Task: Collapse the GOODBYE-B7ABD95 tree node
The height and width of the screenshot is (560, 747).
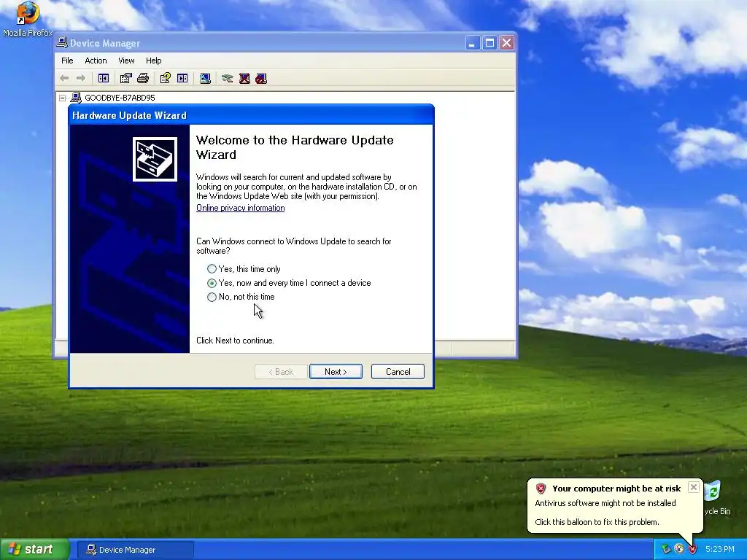Action: point(63,98)
